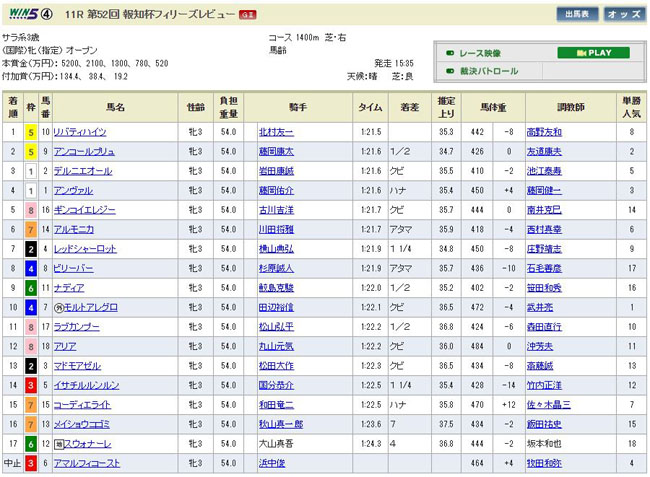Select jockey 北村友一 link
Image resolution: width=650 pixels, height=477 pixels.
(277, 131)
